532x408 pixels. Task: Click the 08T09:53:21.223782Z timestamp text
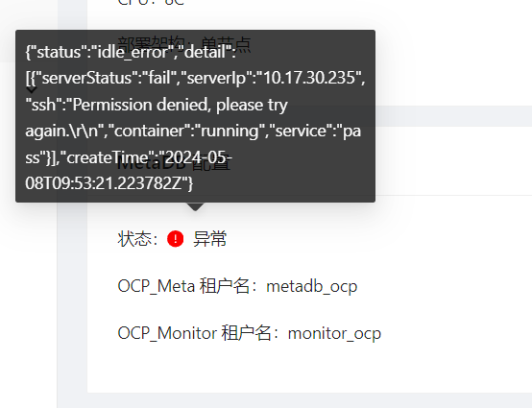click(109, 183)
